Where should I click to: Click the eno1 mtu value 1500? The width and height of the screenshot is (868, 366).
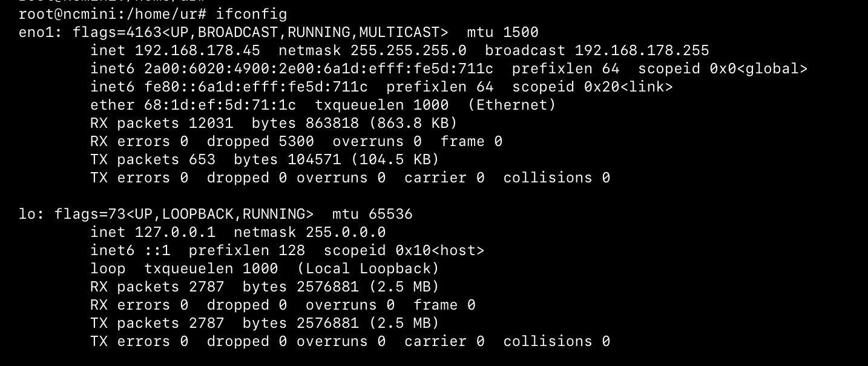(521, 32)
